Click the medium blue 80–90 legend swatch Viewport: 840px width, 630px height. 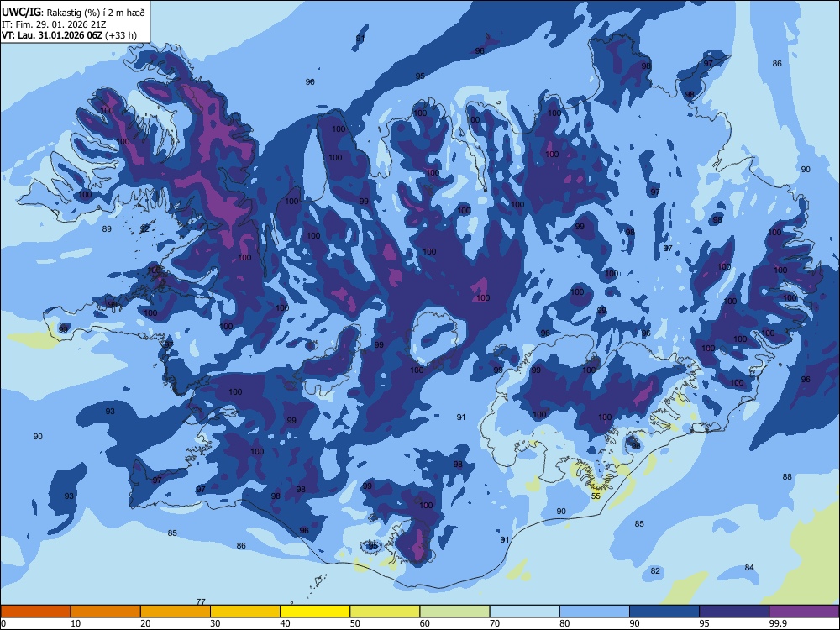point(595,612)
